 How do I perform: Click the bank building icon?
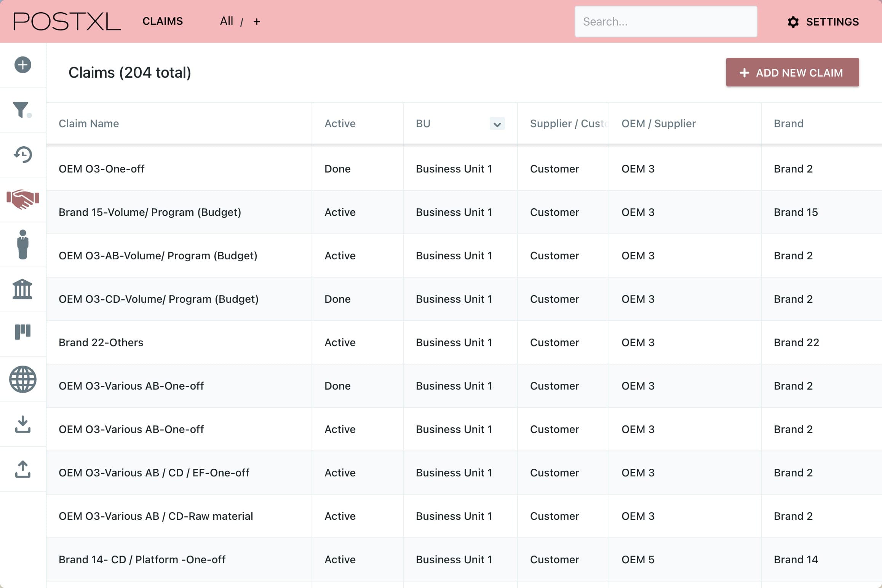22,289
